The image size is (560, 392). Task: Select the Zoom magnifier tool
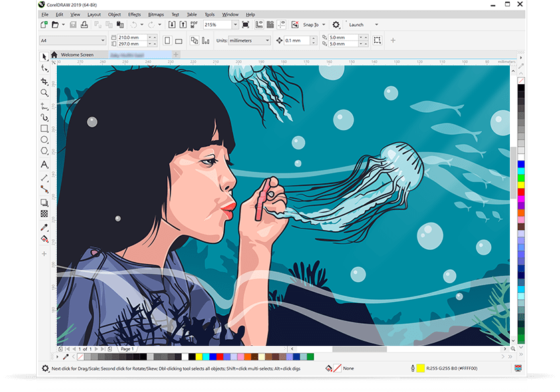point(45,93)
